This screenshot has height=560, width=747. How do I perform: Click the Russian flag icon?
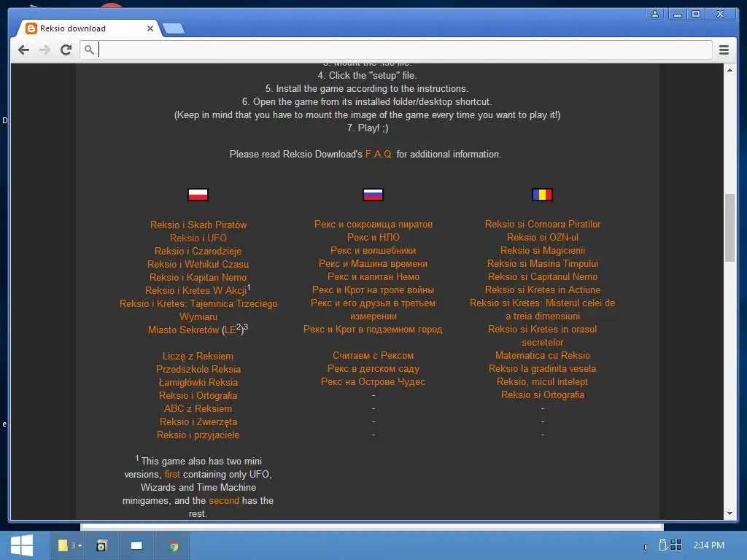point(373,194)
